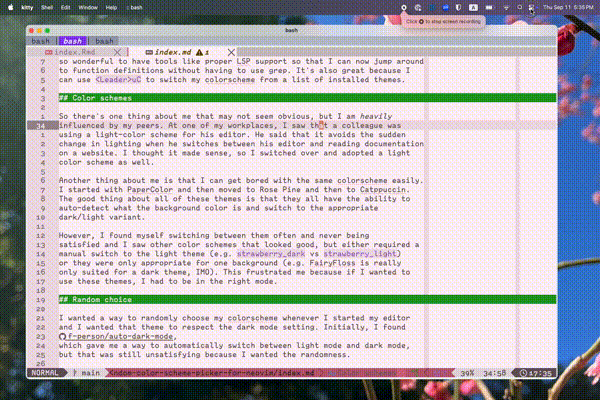Open the Shell menu
This screenshot has height=400, width=600.
click(47, 7)
